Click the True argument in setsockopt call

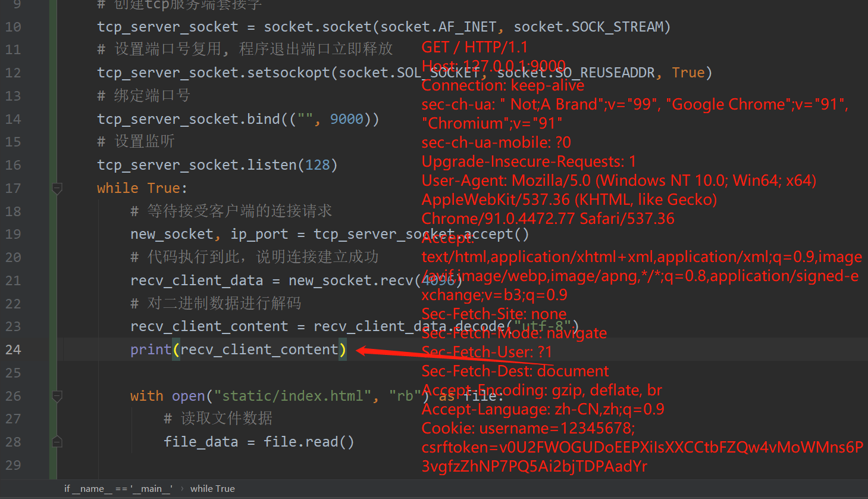point(688,73)
